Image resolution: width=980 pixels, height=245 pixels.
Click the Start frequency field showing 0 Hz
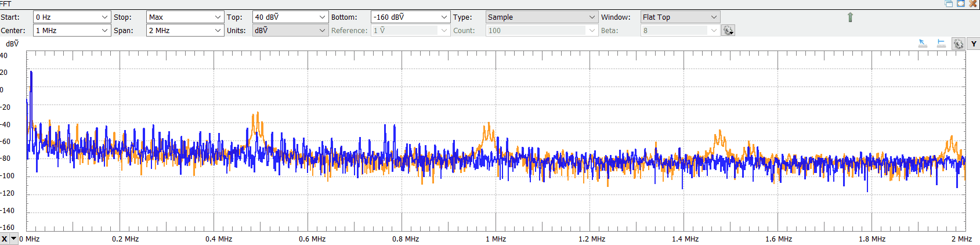point(67,17)
